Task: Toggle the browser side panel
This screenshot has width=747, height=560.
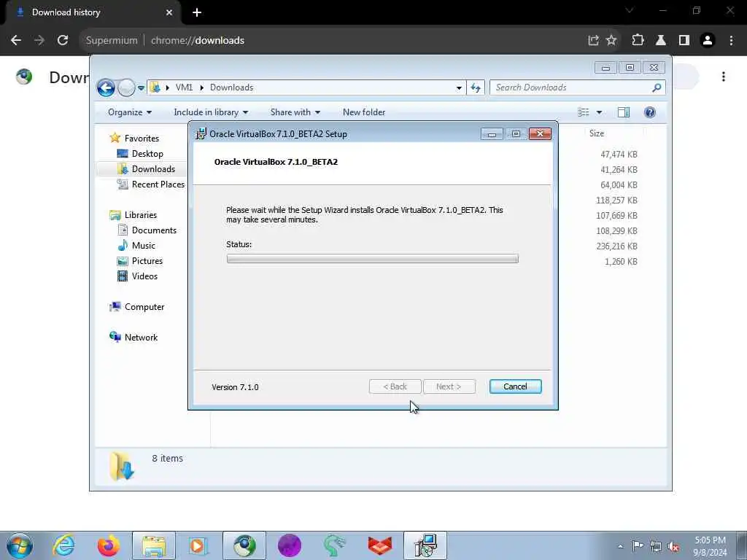Action: pos(684,41)
